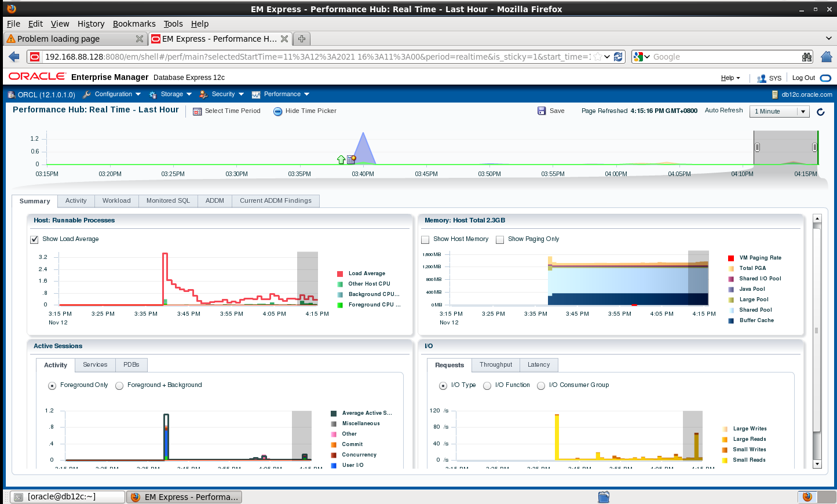Enable the Show Host Memory checkbox
This screenshot has width=837, height=504.
pyautogui.click(x=425, y=239)
